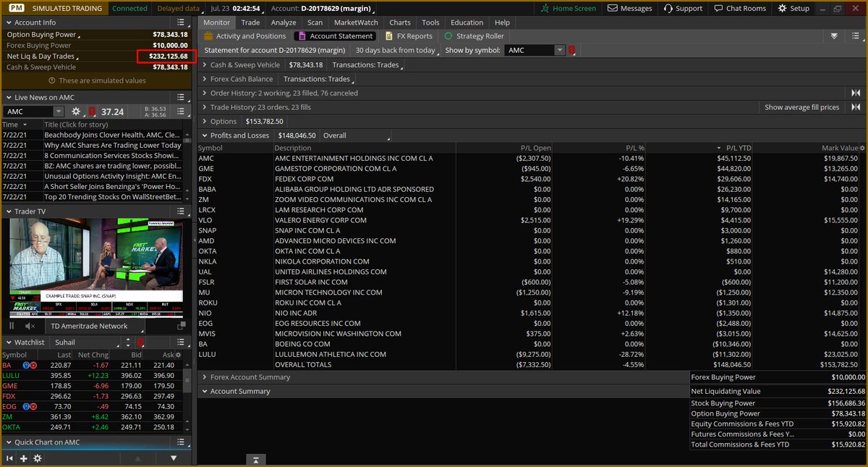Expand Options section
This screenshot has width=868, height=467.
tap(205, 121)
